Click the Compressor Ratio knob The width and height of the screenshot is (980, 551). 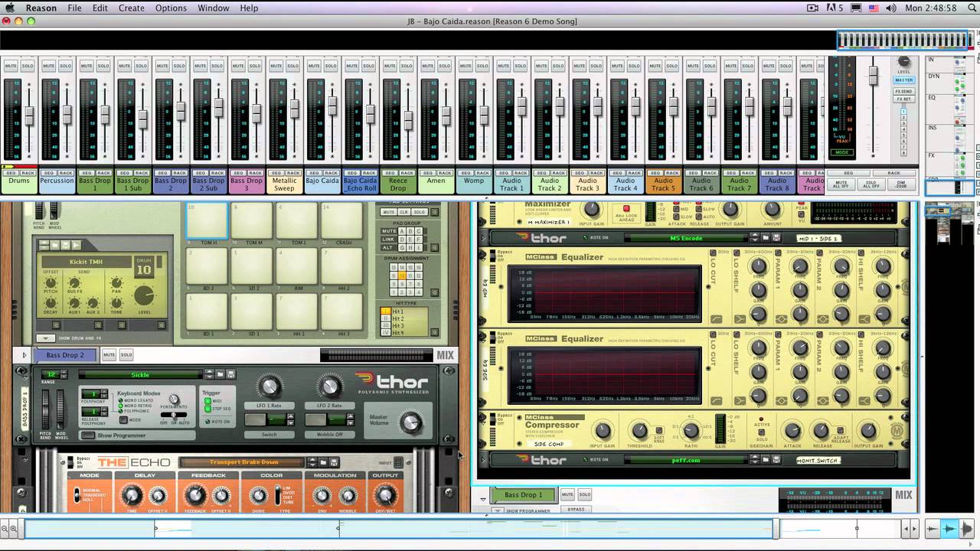click(691, 432)
